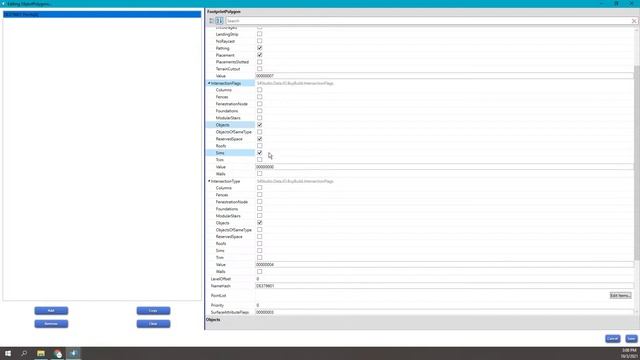Click the Clear button
The image size is (640, 360).
point(153,324)
